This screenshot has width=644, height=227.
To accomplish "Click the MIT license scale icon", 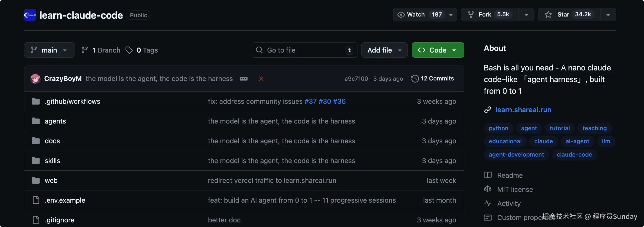I will (488, 189).
